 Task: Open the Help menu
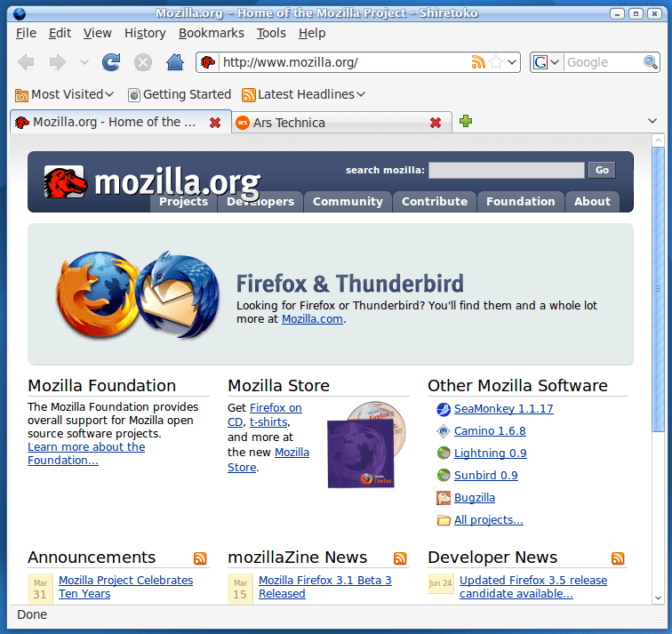point(312,33)
